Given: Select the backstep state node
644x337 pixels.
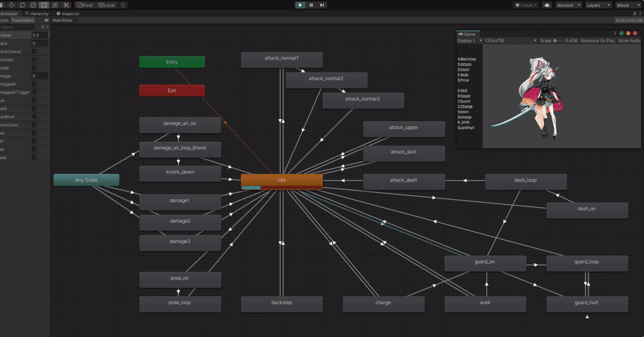Looking at the screenshot, I should coord(282,304).
